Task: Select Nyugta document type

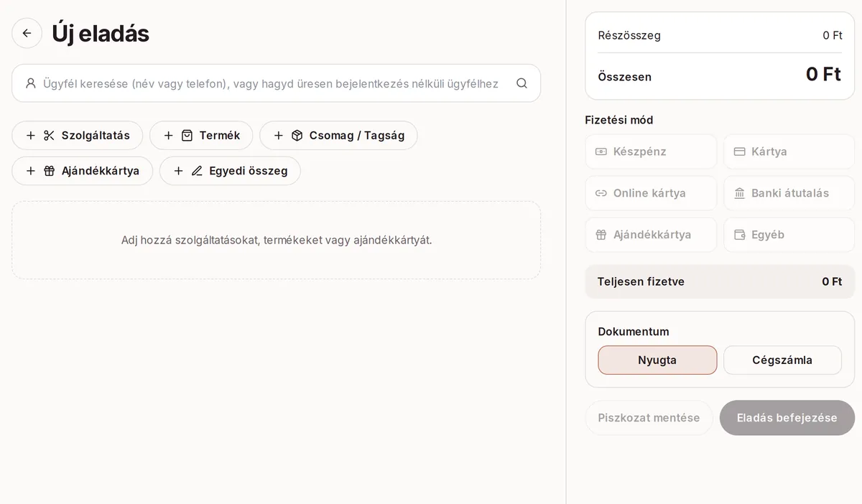Action: click(657, 360)
